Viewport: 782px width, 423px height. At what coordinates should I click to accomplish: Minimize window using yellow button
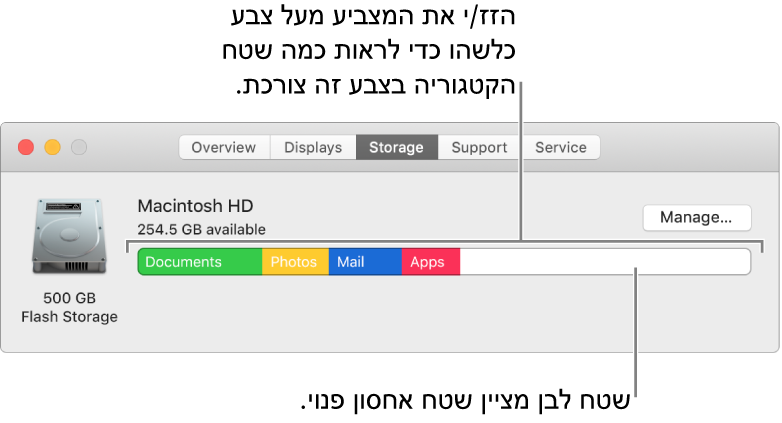tap(52, 148)
